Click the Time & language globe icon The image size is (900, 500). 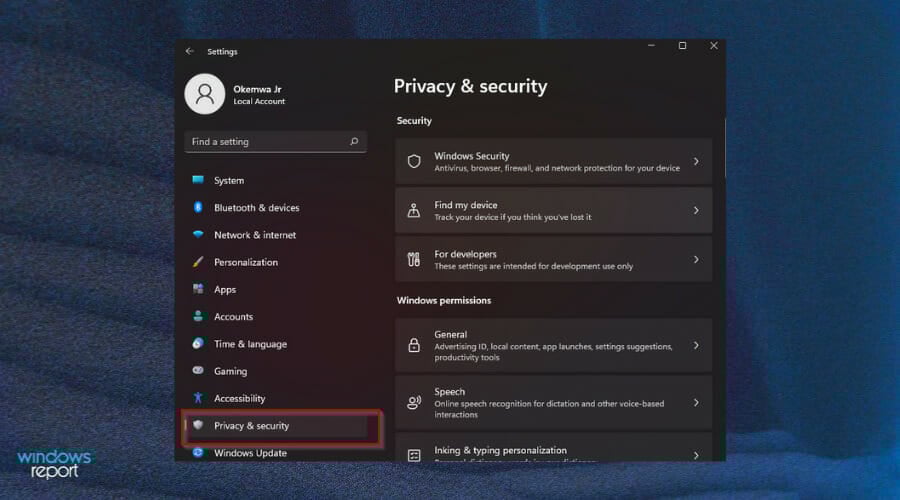click(x=198, y=343)
